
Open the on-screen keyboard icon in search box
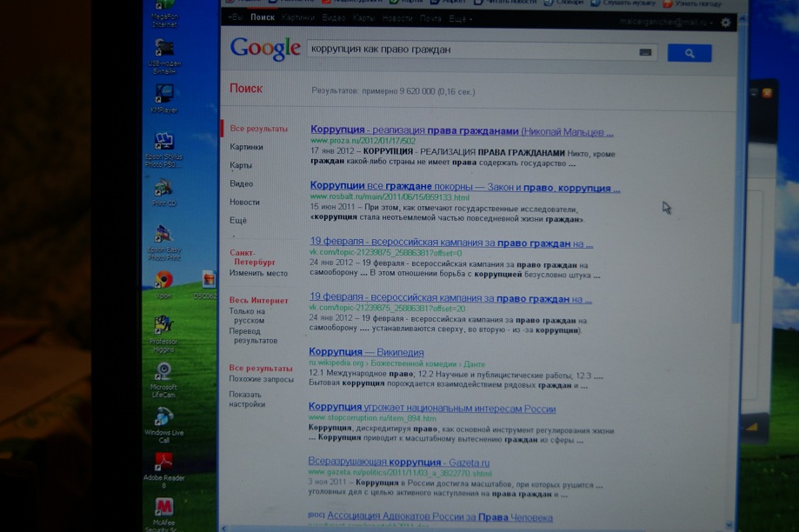[x=645, y=52]
